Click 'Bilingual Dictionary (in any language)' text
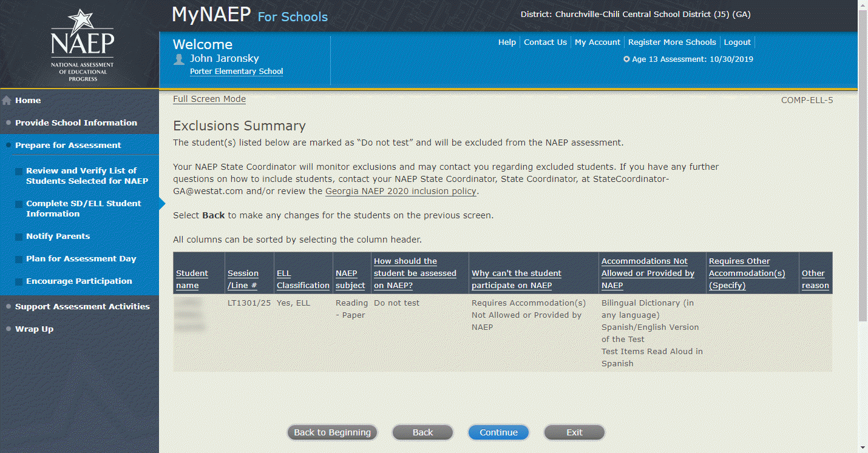Image resolution: width=868 pixels, height=453 pixels. 648,309
